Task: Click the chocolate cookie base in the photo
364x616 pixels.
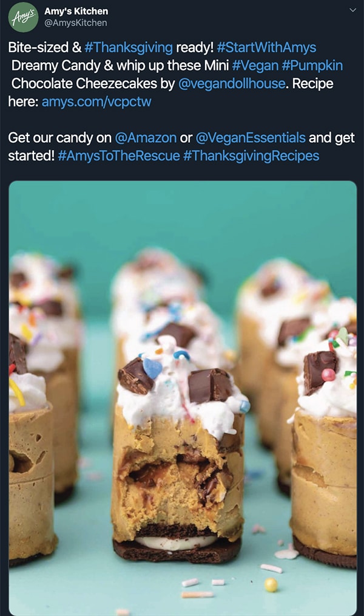Action: click(x=177, y=550)
